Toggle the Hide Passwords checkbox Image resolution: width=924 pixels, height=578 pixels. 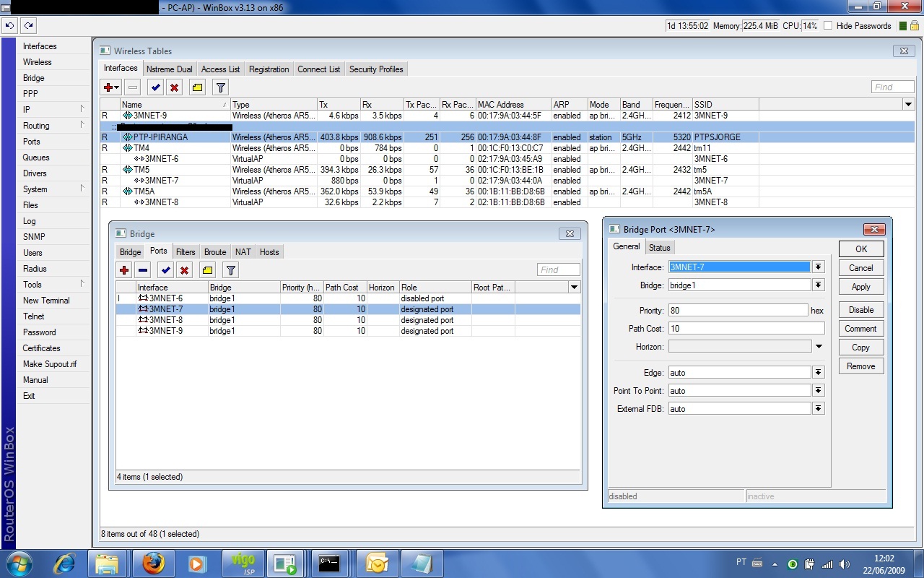point(827,26)
